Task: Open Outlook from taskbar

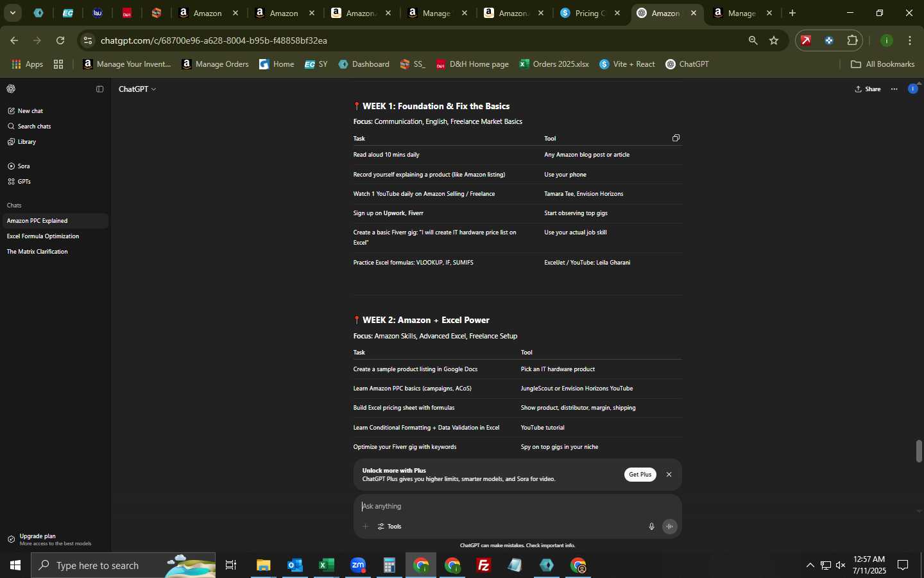Action: tap(295, 565)
